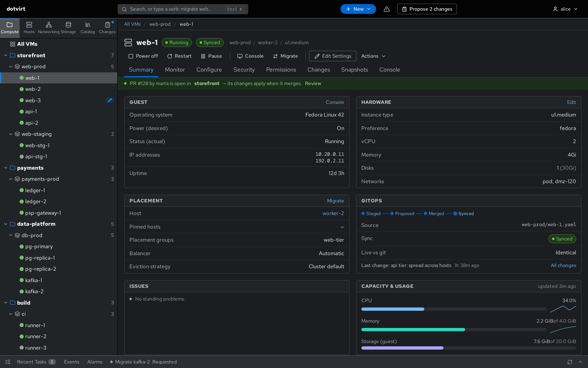Open the Hosts section
The image size is (588, 368).
[29, 28]
